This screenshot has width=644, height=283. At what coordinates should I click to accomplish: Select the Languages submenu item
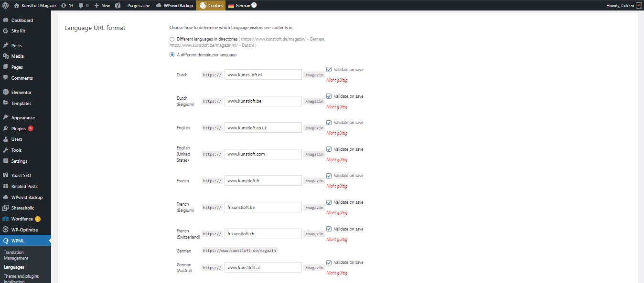[x=14, y=267]
